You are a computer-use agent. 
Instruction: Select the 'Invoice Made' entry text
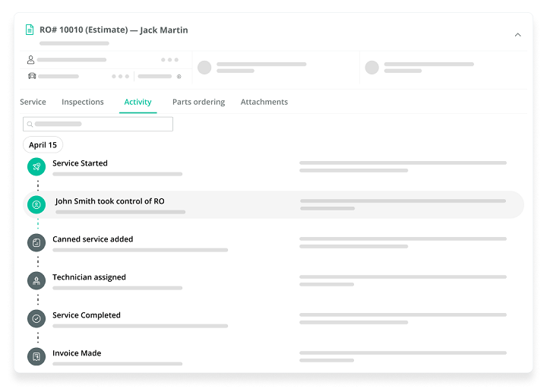[77, 353]
